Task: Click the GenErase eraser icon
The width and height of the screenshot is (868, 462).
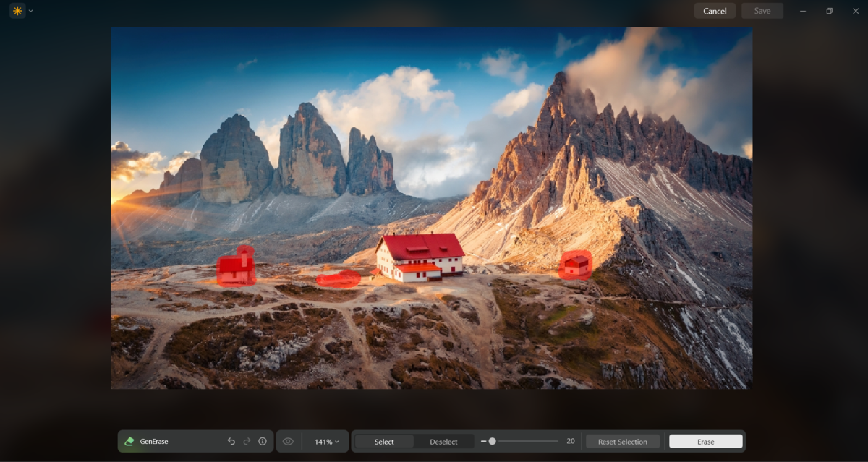Action: coord(129,441)
